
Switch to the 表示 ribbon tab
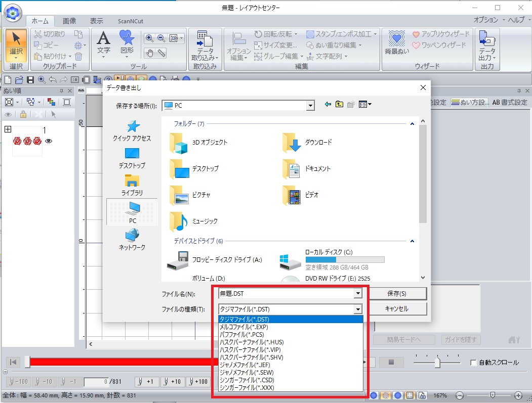[x=96, y=21]
